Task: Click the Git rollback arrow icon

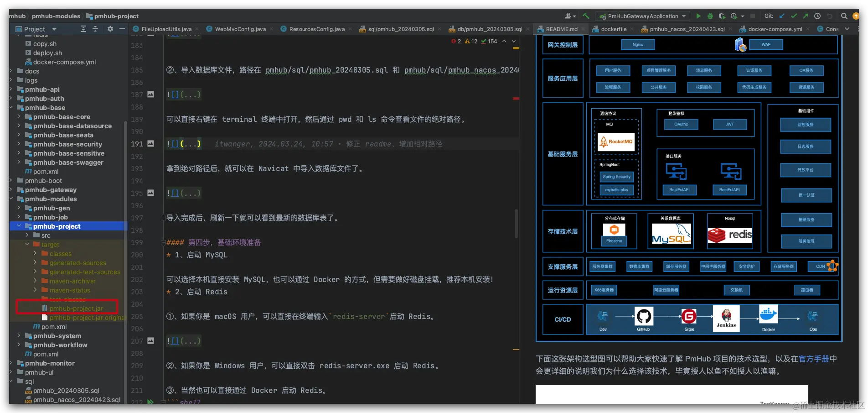Action: 830,16
